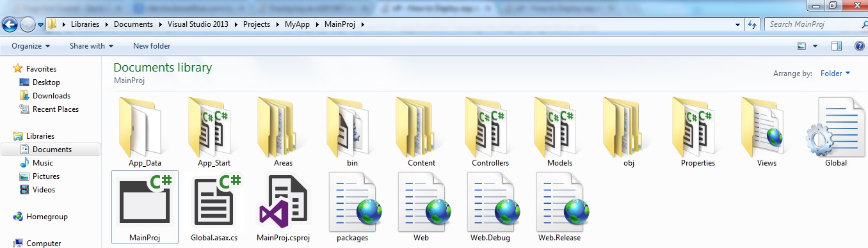
Task: Open the recent pages dropdown arrow
Action: click(41, 25)
